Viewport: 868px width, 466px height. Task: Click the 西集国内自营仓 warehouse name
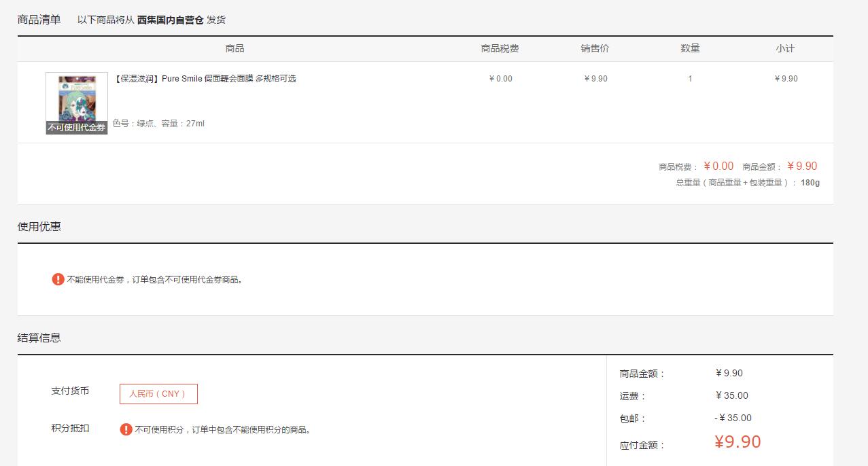pyautogui.click(x=170, y=20)
